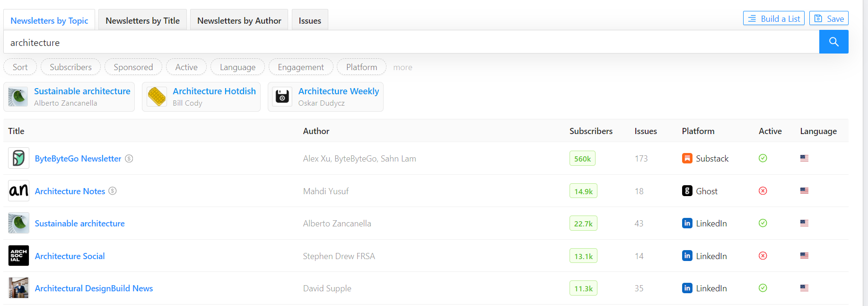Click the blue search magnifier button
Image resolution: width=868 pixels, height=306 pixels.
[833, 42]
